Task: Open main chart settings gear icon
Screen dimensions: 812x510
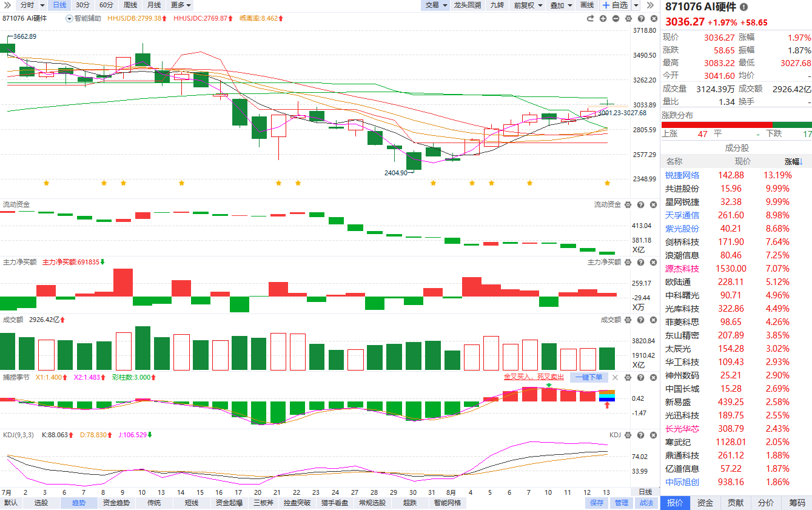Action: point(628,18)
